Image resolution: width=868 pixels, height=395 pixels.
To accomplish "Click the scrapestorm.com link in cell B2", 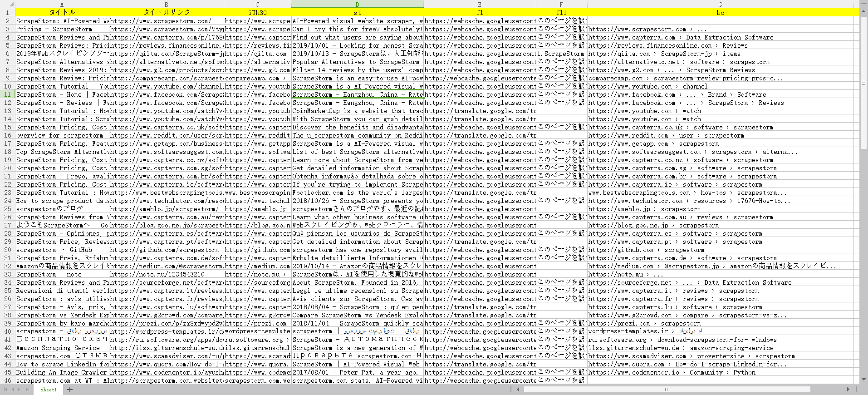I will pos(161,21).
